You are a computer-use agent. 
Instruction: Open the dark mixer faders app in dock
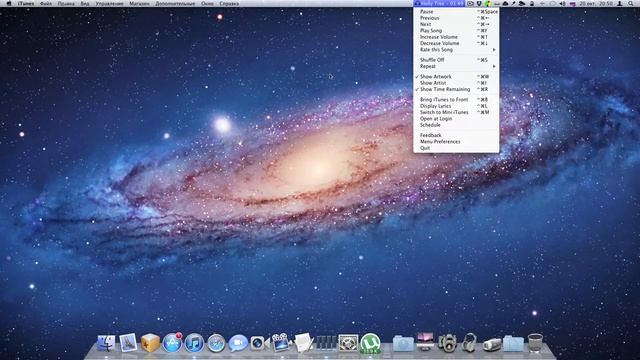326,343
